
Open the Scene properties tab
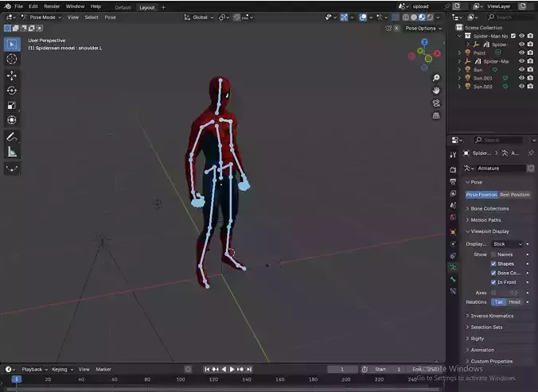[x=453, y=205]
